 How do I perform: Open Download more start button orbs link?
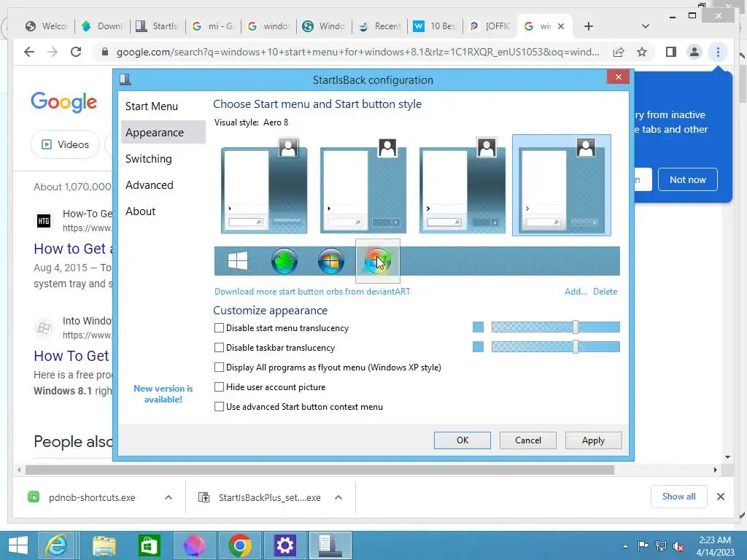(312, 292)
